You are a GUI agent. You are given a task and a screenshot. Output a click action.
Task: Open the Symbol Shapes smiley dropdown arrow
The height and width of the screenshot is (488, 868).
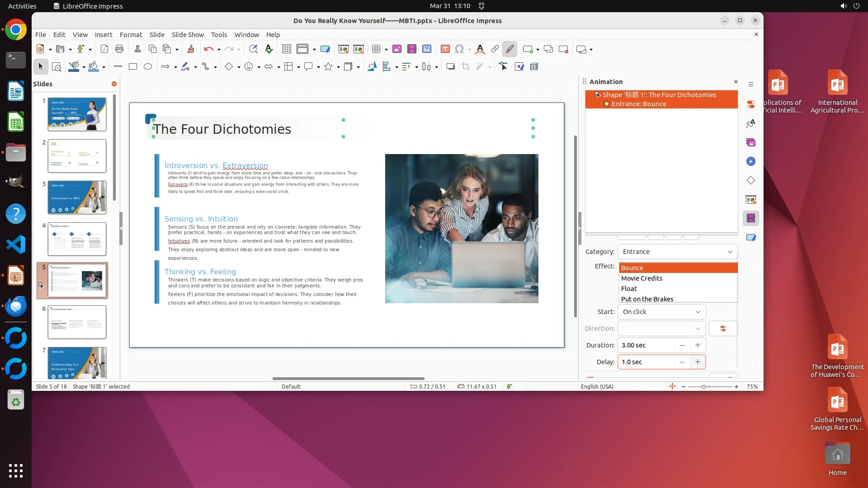click(259, 67)
